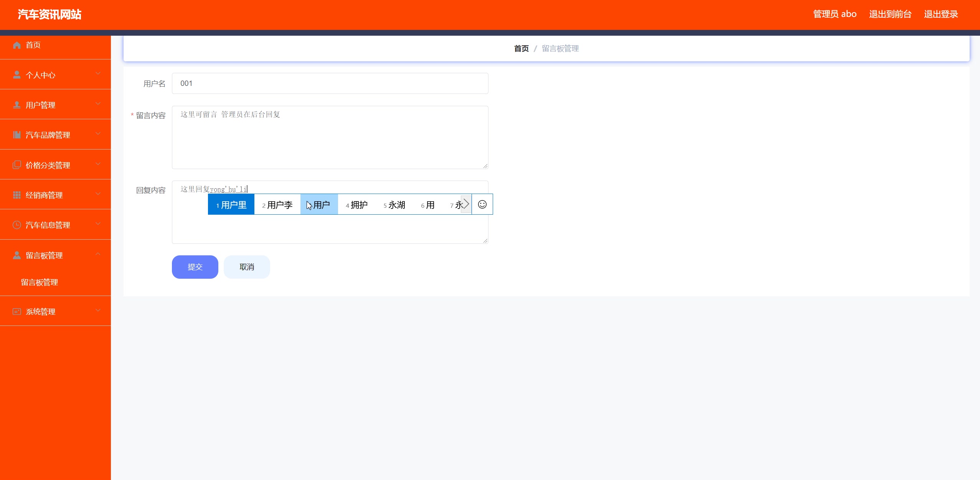Click the copy icon beside 价格分类管理
980x480 pixels.
coord(17,165)
